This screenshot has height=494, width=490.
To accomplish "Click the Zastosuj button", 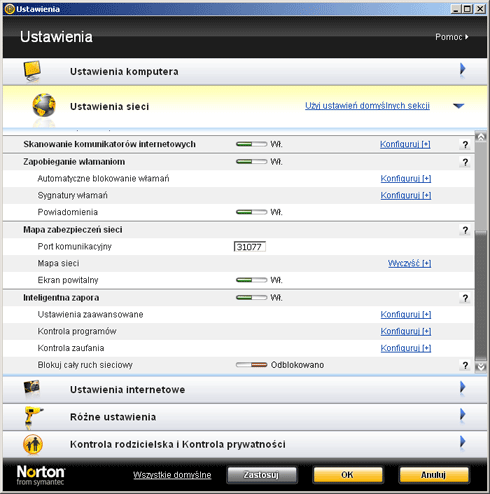I will coord(262,475).
